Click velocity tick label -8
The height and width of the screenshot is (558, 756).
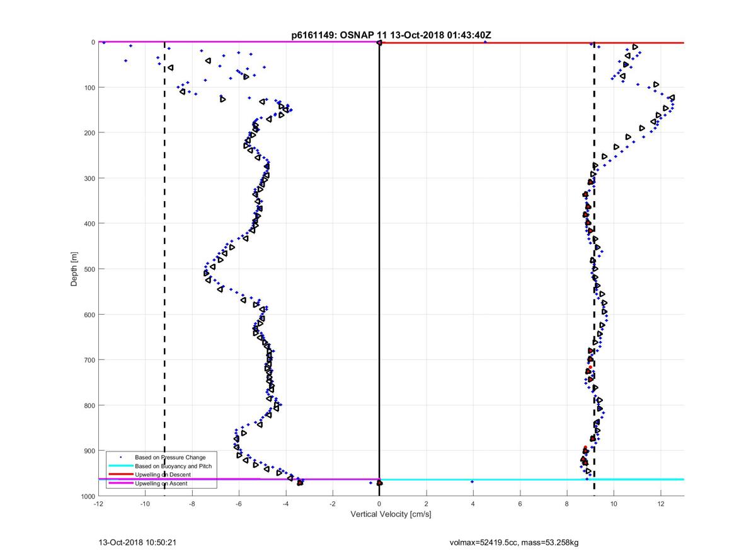tap(192, 503)
